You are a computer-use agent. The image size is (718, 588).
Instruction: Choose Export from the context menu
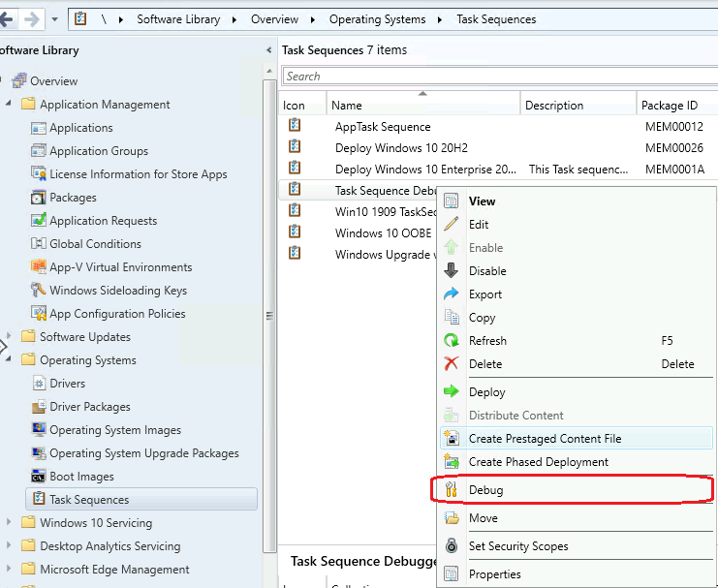[484, 294]
